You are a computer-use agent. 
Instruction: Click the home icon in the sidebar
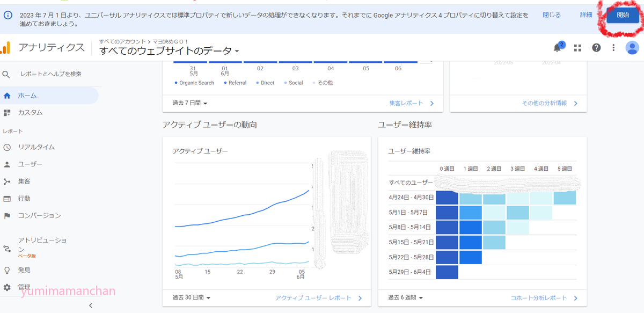(x=7, y=96)
